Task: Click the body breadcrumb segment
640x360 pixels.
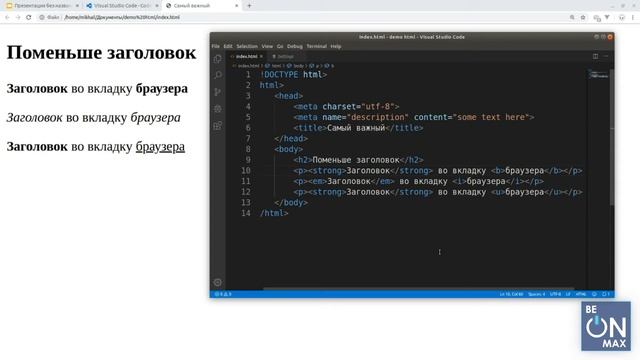Action: (x=298, y=66)
